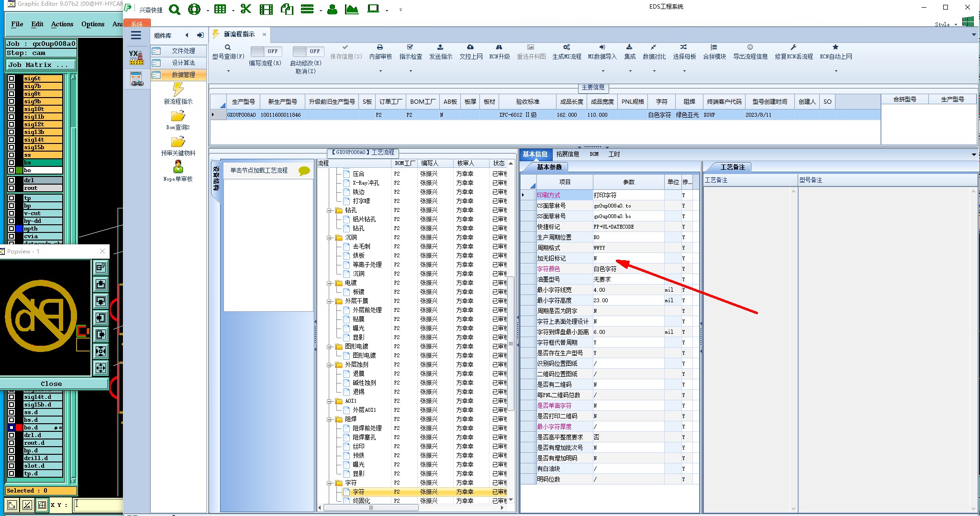Toggle the 启动修改(E) OFF switch
This screenshot has height=516, width=980.
pos(308,51)
